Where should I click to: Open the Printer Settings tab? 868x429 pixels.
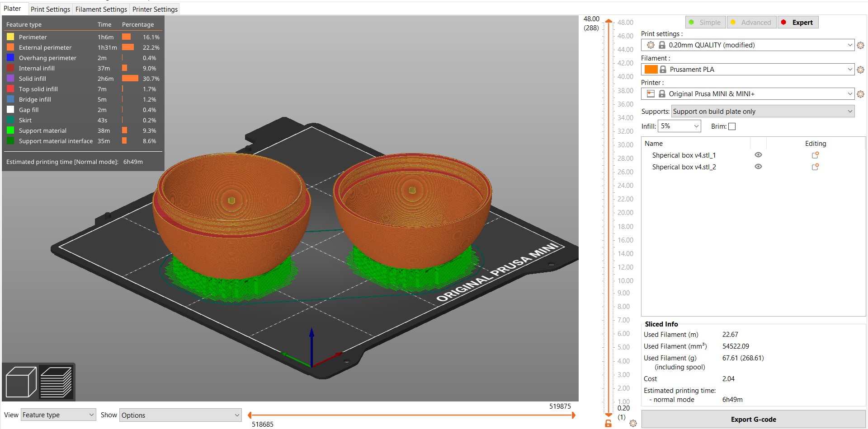[x=155, y=9]
